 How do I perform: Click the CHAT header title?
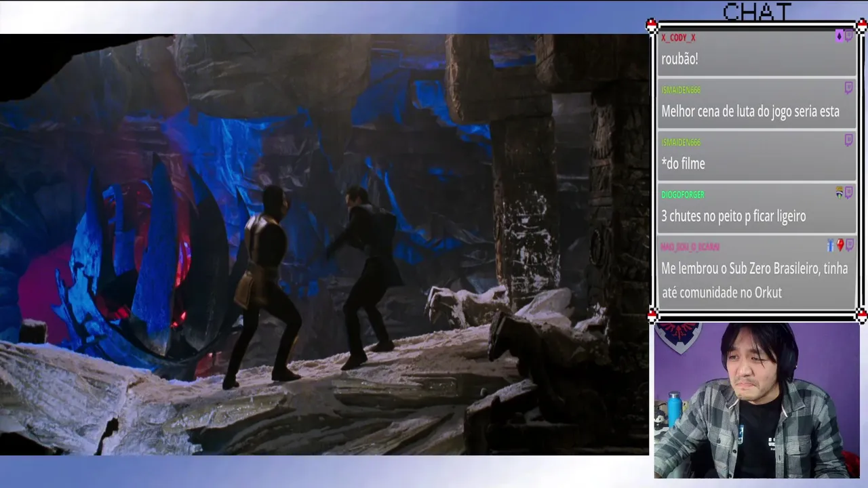757,12
